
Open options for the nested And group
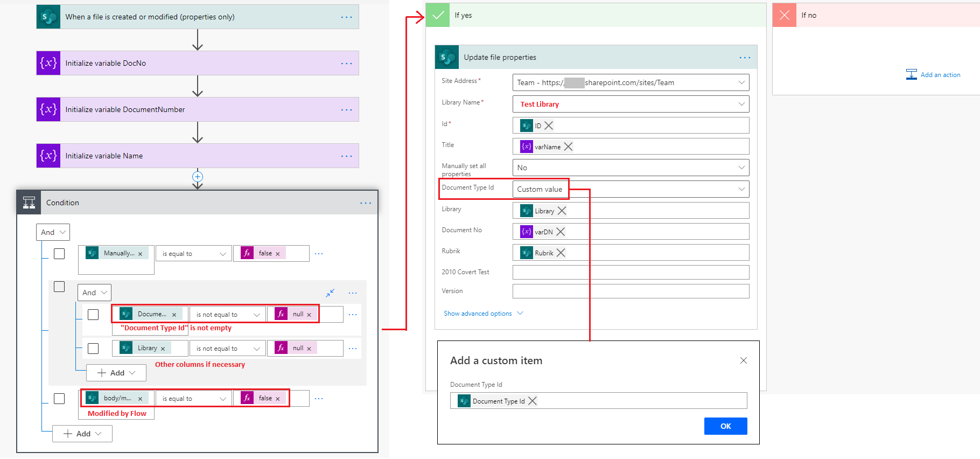pos(353,293)
